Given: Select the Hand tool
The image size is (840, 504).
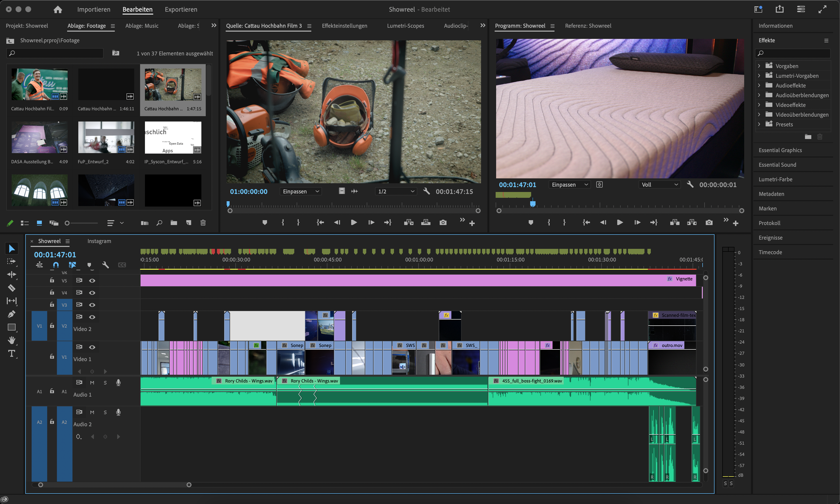Looking at the screenshot, I should tap(12, 340).
